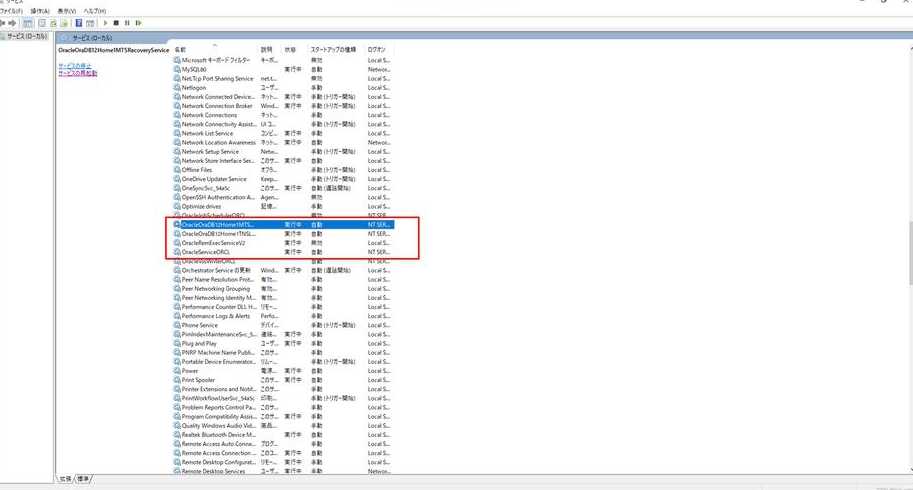Open the 操作(A) menu
This screenshot has height=490, width=913.
tap(40, 11)
